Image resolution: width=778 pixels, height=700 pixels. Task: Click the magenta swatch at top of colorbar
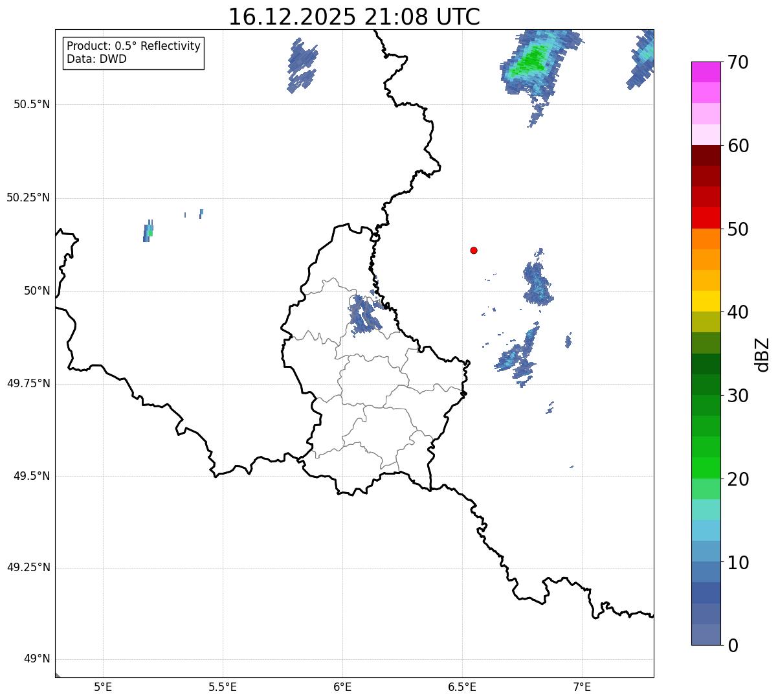tap(706, 72)
